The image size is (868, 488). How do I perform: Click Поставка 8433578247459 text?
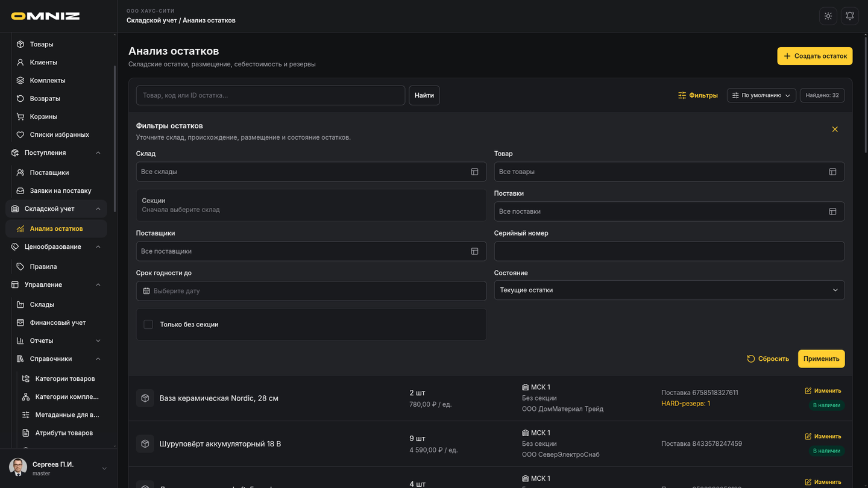click(x=702, y=444)
